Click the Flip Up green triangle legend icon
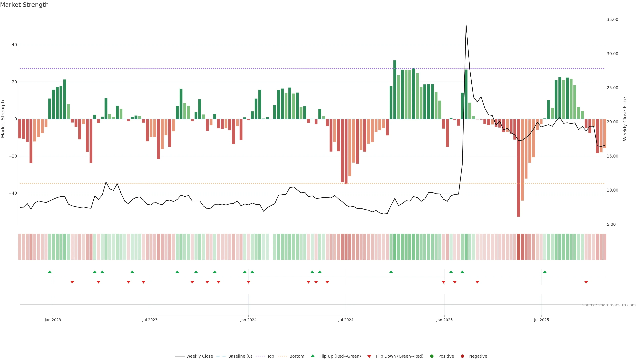The width and height of the screenshot is (644, 362). [312, 356]
